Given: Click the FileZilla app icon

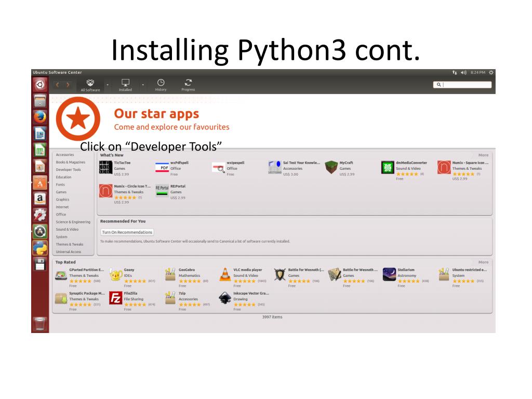Looking at the screenshot, I should pyautogui.click(x=116, y=298).
